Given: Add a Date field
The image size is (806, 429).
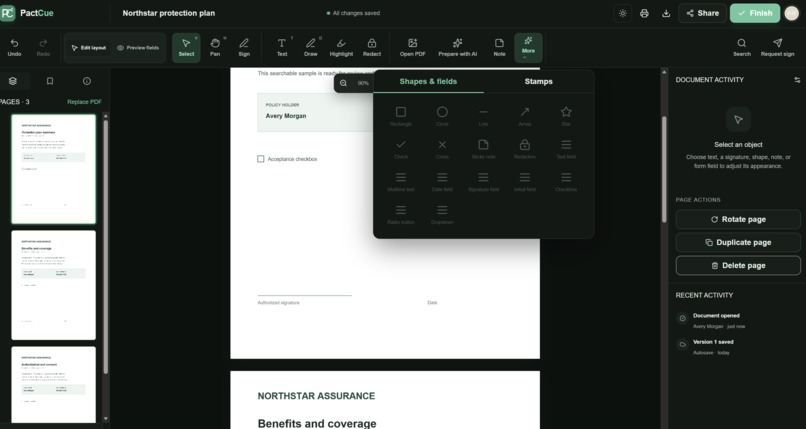Looking at the screenshot, I should (x=442, y=182).
